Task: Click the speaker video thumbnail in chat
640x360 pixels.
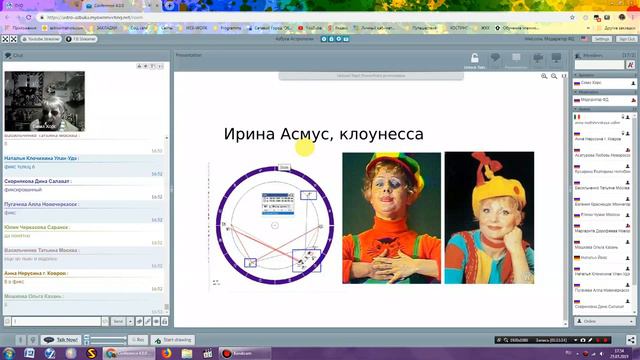Action: click(x=44, y=101)
